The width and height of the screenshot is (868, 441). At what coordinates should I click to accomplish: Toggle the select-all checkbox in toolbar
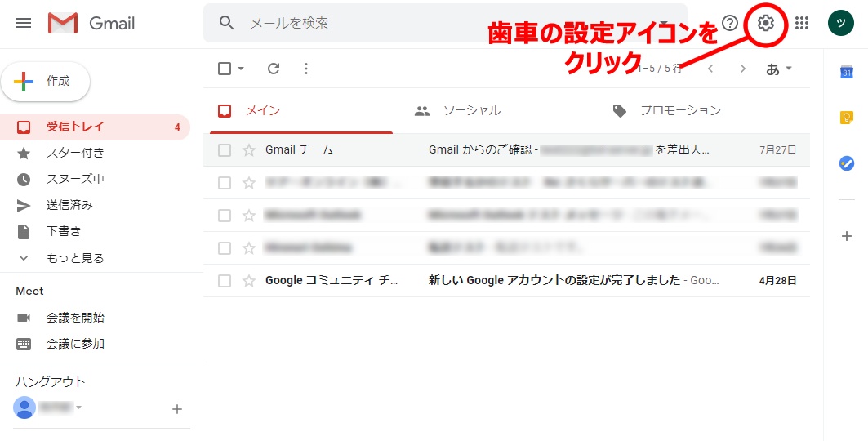coord(225,69)
